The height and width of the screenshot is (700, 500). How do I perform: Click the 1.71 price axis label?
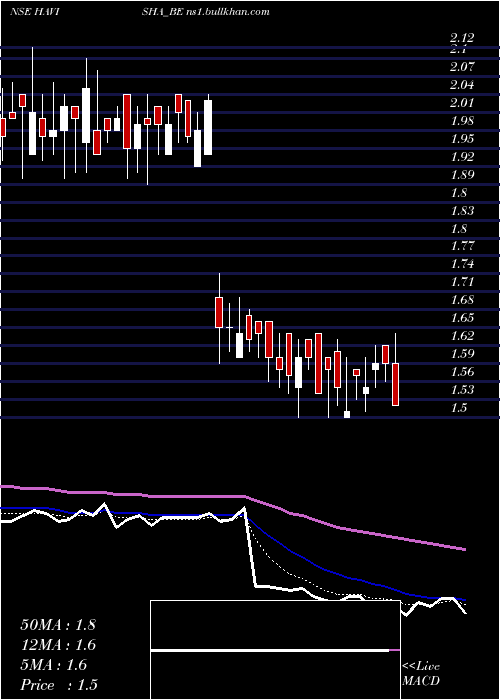(x=462, y=282)
